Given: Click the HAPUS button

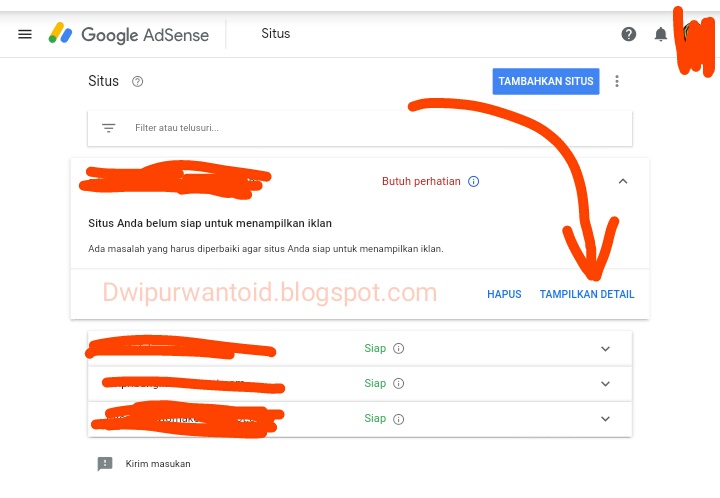Looking at the screenshot, I should coord(504,294).
